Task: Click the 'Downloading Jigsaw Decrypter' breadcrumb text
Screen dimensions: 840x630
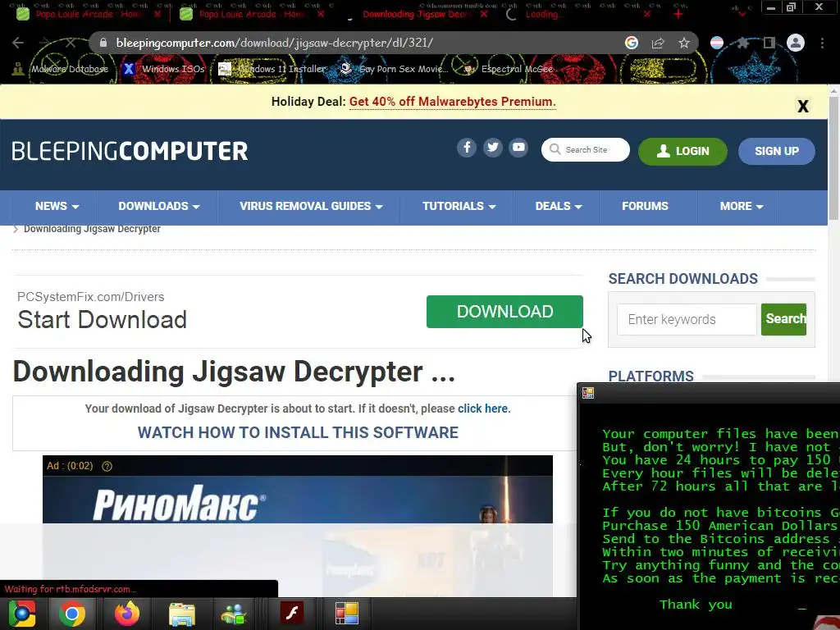Action: click(x=92, y=229)
